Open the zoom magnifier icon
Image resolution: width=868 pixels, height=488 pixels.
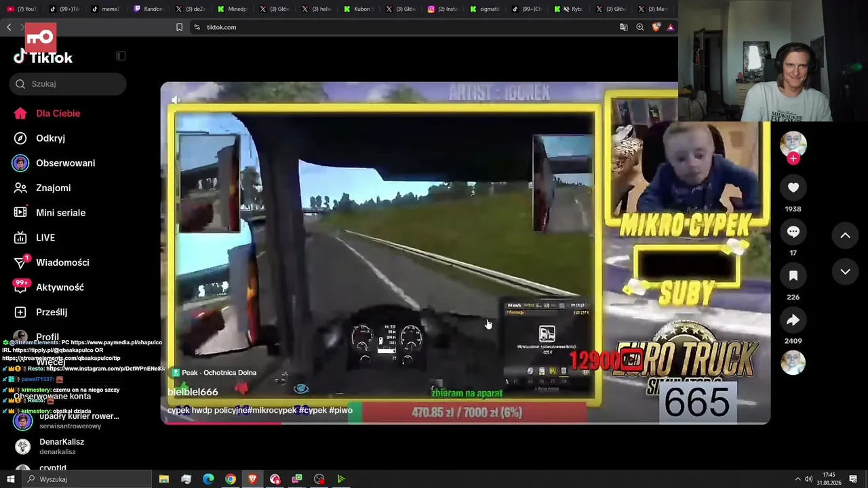pyautogui.click(x=639, y=27)
